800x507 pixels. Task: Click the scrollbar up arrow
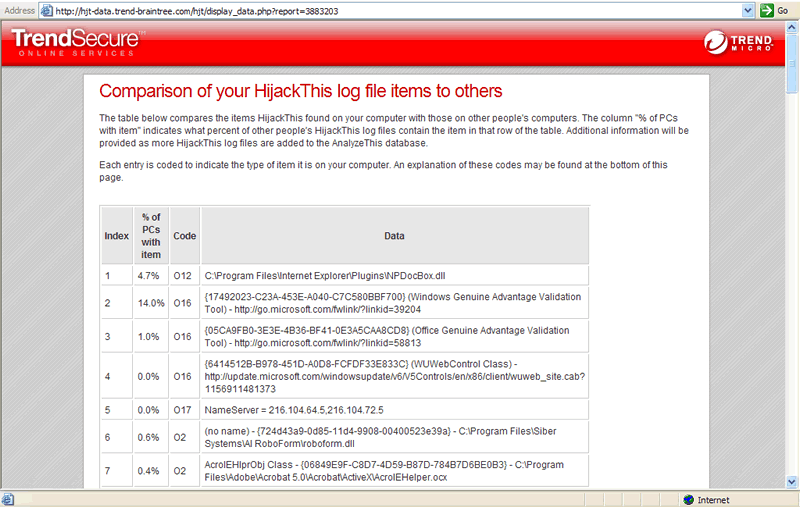[793, 29]
